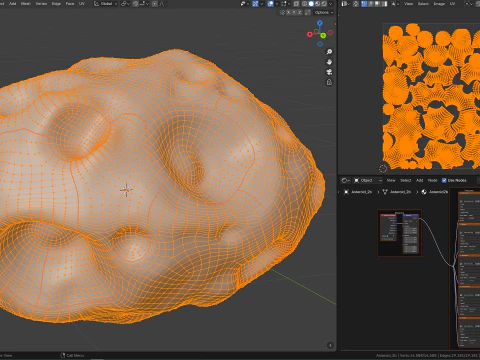This screenshot has height=360, width=480.
Task: Click the green Y axis gizmo handle
Action: click(x=323, y=35)
